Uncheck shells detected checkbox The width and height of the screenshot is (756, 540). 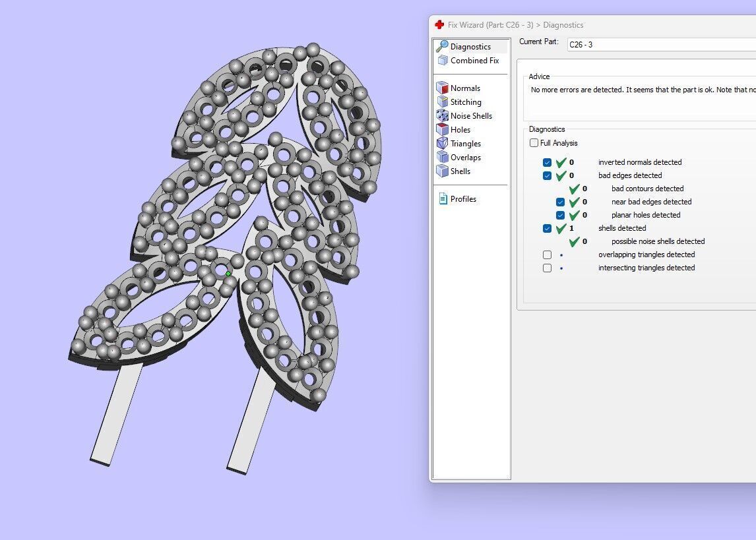pyautogui.click(x=547, y=228)
